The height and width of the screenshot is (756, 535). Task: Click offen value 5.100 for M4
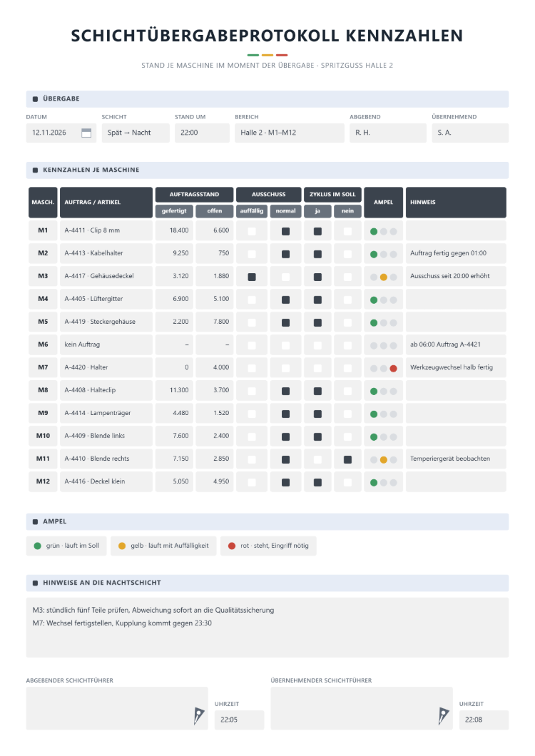[215, 299]
